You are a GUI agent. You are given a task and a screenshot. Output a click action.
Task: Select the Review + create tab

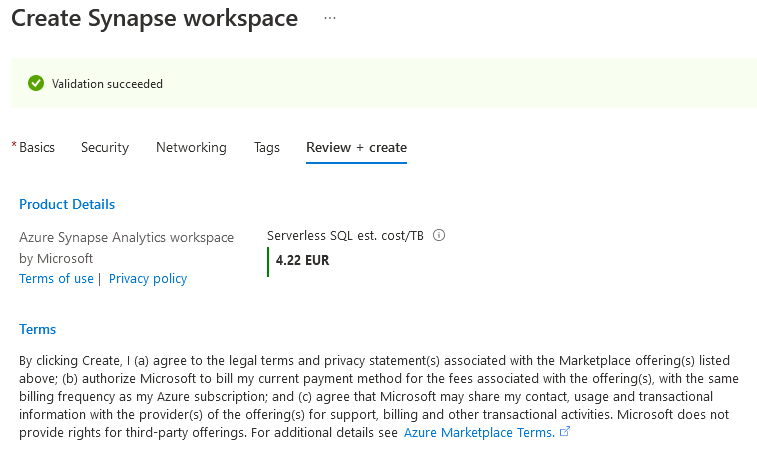[x=356, y=148]
